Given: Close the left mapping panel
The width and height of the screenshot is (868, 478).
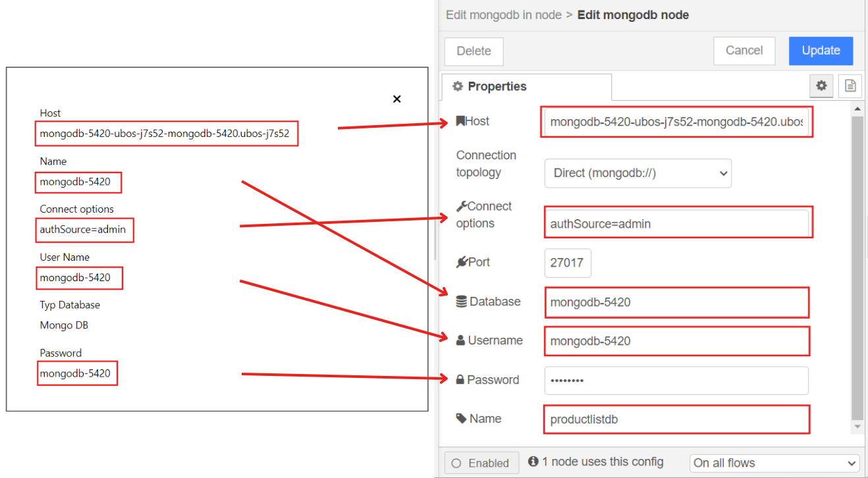Looking at the screenshot, I should tap(396, 99).
